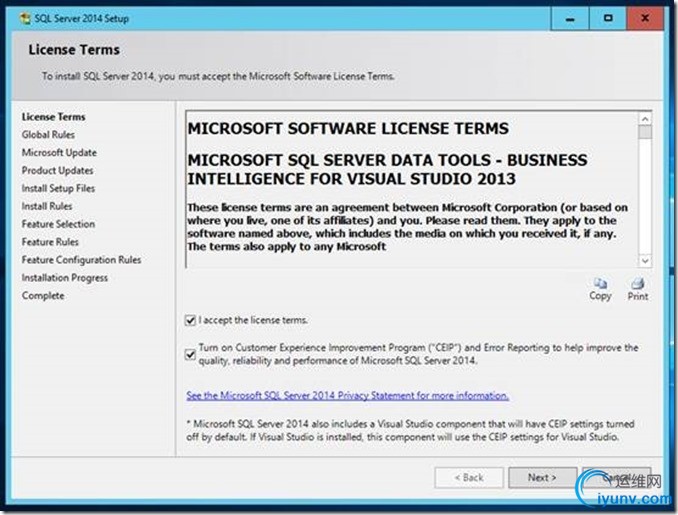Click the < Back button
The height and width of the screenshot is (515, 678).
[x=469, y=477]
